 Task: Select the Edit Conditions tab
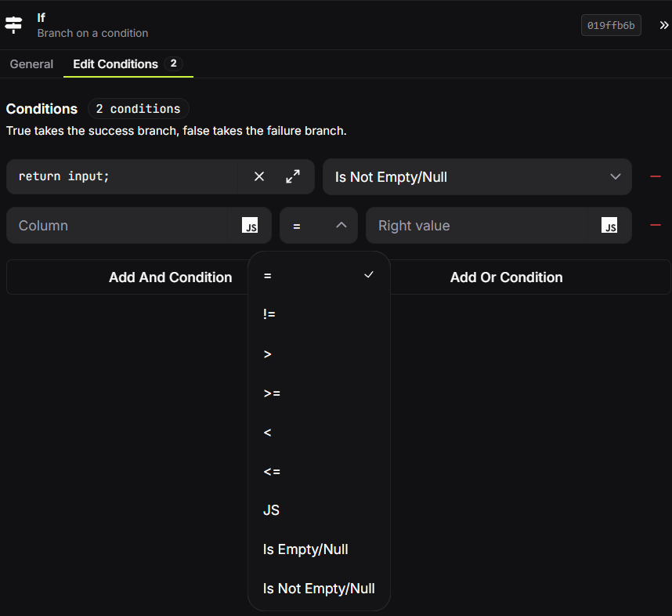coord(128,64)
